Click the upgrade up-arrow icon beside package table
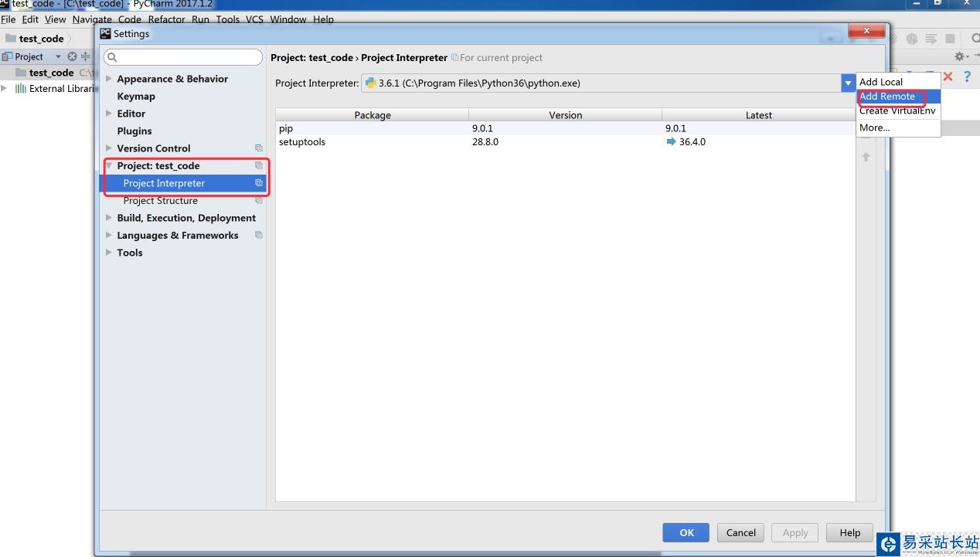 point(866,157)
